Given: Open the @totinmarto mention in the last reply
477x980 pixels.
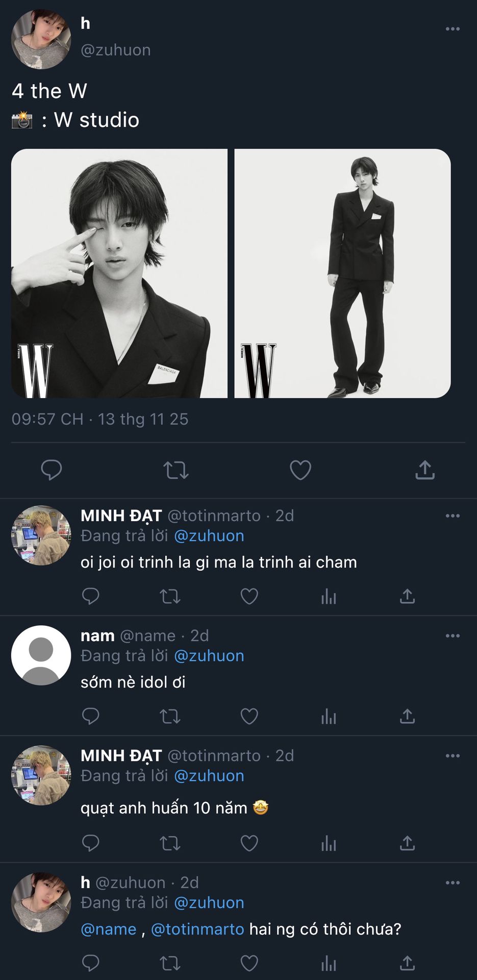Looking at the screenshot, I should click(197, 929).
